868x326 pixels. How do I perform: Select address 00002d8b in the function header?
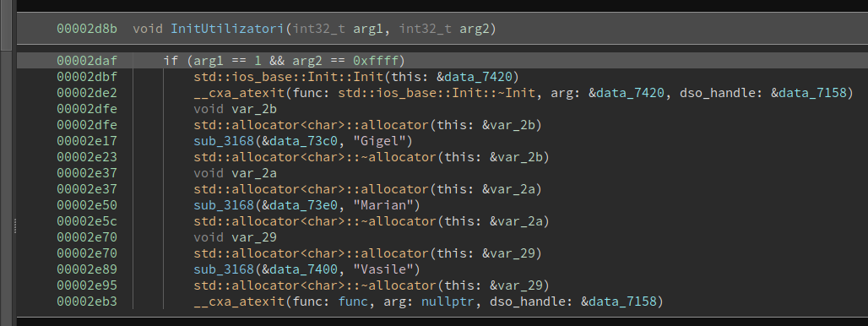click(87, 28)
